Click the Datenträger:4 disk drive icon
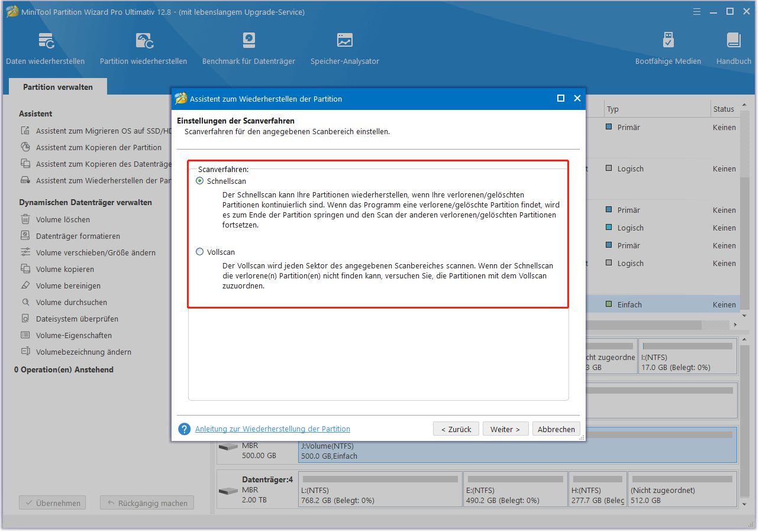This screenshot has width=759, height=532. 228,491
